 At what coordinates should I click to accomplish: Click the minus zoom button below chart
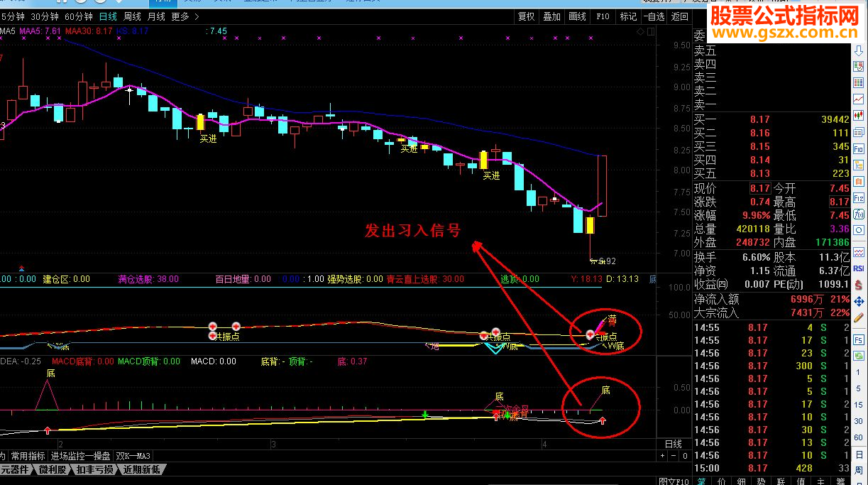(x=674, y=456)
